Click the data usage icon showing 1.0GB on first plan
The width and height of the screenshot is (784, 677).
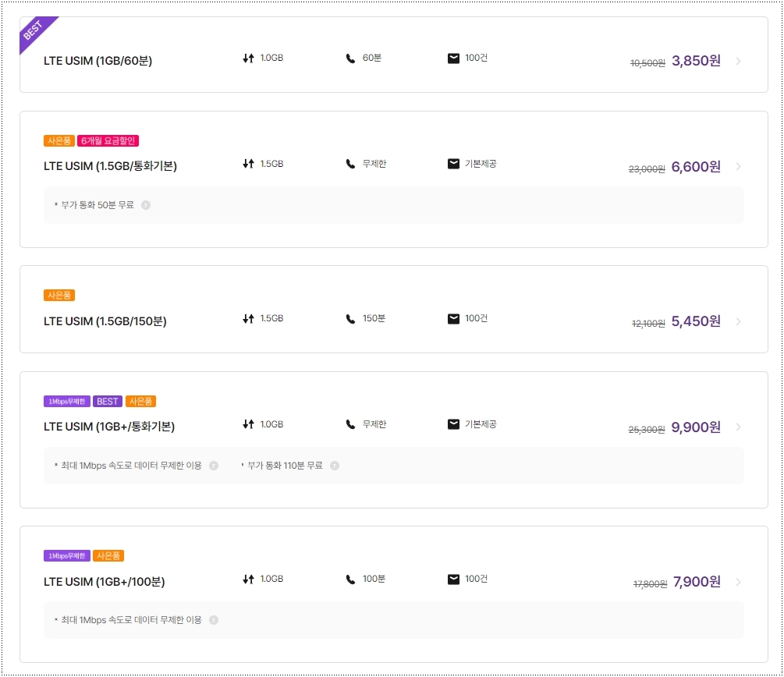[247, 56]
